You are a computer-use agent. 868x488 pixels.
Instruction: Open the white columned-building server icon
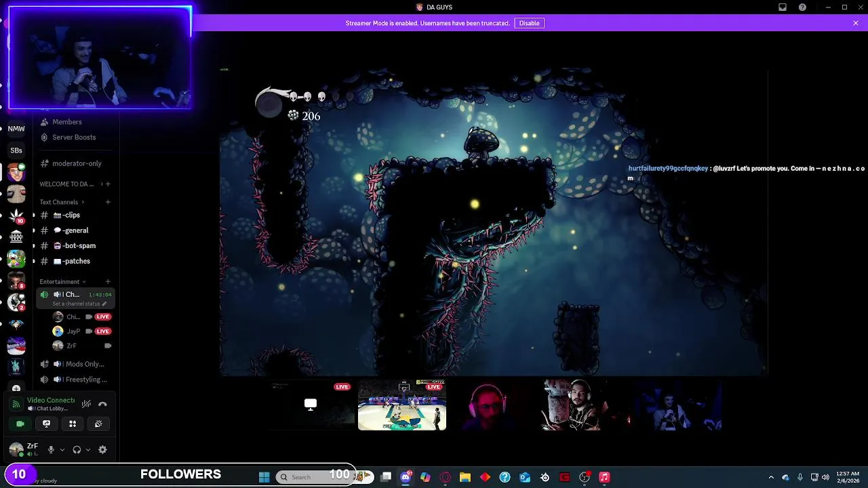coord(16,237)
